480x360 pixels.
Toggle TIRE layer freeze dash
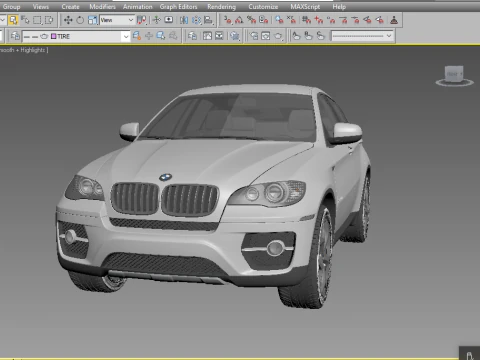pyautogui.click(x=35, y=36)
